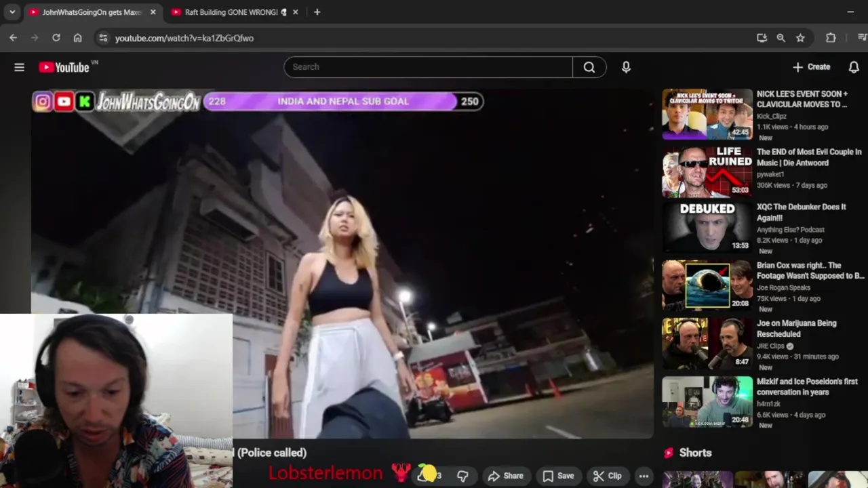Open title 'Mizkif and Ice Poseidon's first conversation'
This screenshot has height=488, width=868.
pyautogui.click(x=807, y=386)
